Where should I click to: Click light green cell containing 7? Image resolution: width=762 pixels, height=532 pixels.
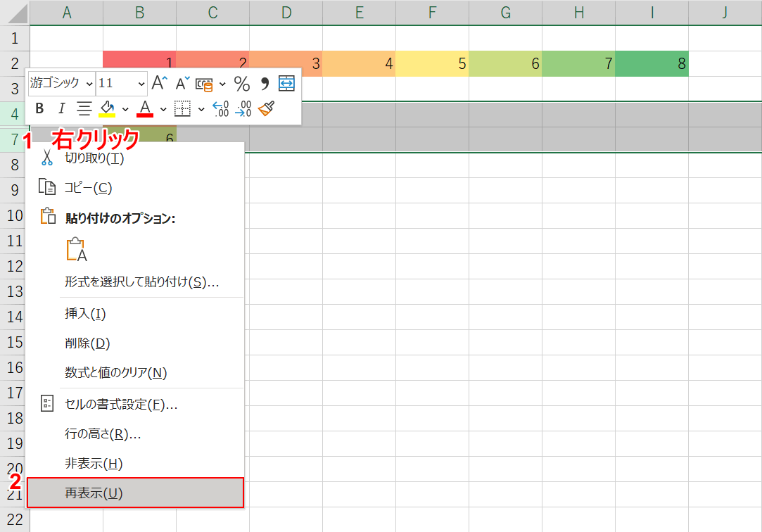[x=579, y=63]
